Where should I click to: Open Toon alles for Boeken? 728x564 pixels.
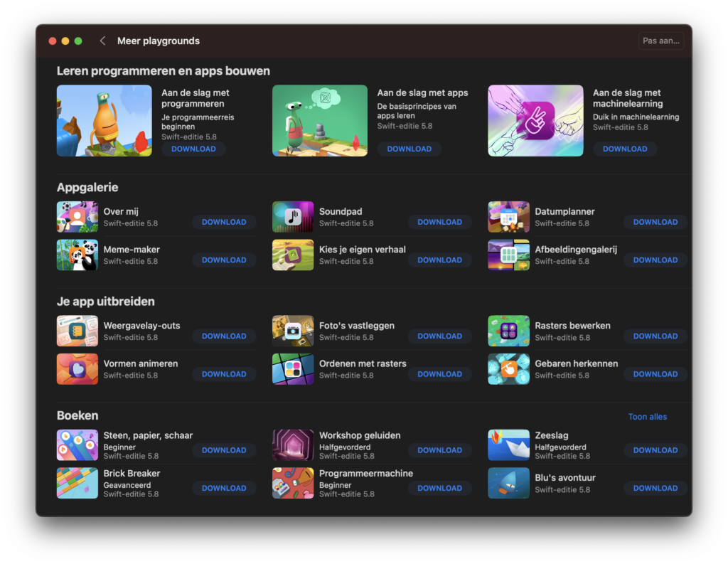[647, 416]
